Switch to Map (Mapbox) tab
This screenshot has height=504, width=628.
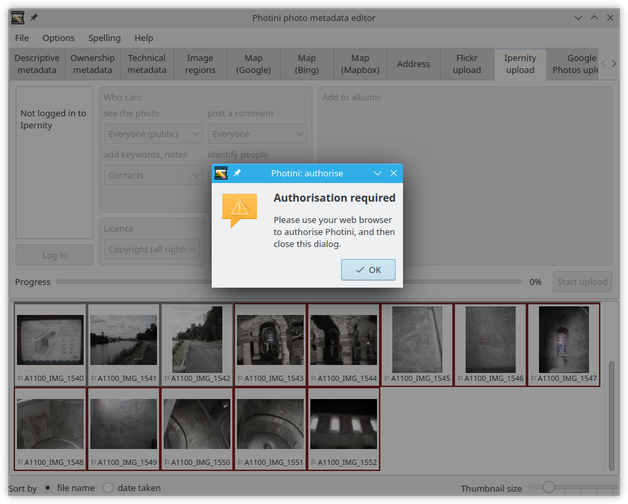[x=360, y=64]
